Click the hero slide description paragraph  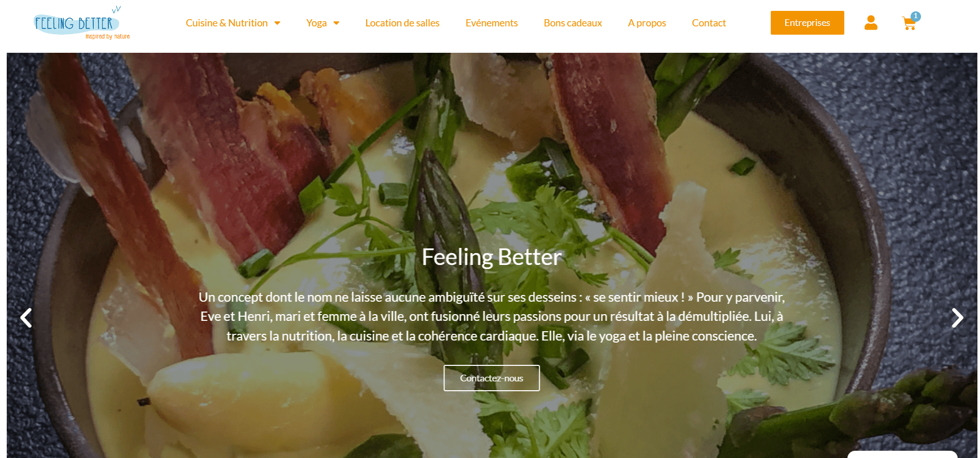[x=492, y=316]
